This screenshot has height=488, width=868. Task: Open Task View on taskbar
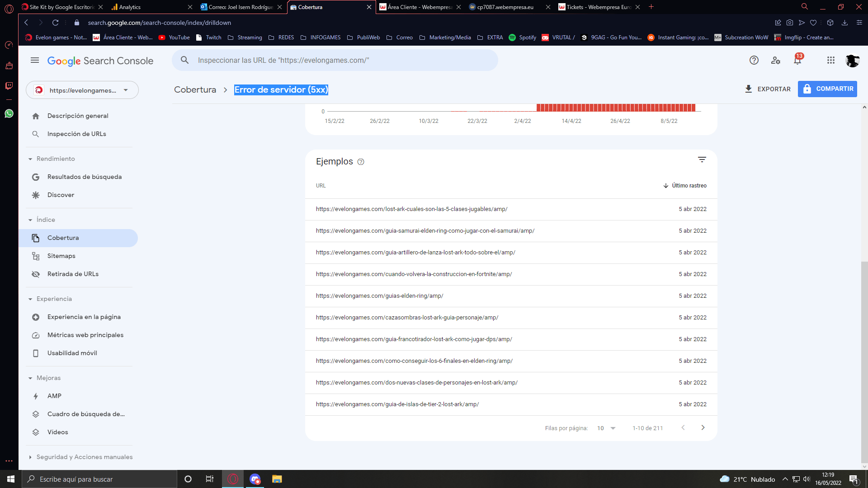tap(210, 479)
